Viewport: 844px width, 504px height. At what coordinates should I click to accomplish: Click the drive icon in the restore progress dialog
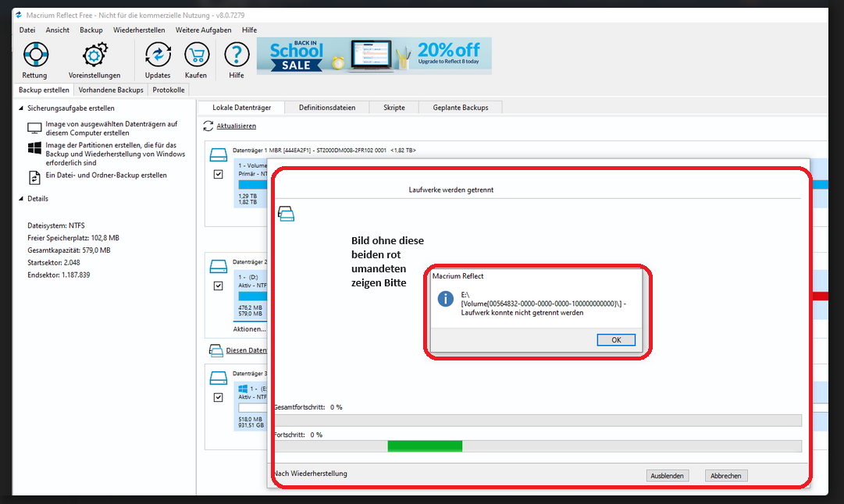(286, 214)
